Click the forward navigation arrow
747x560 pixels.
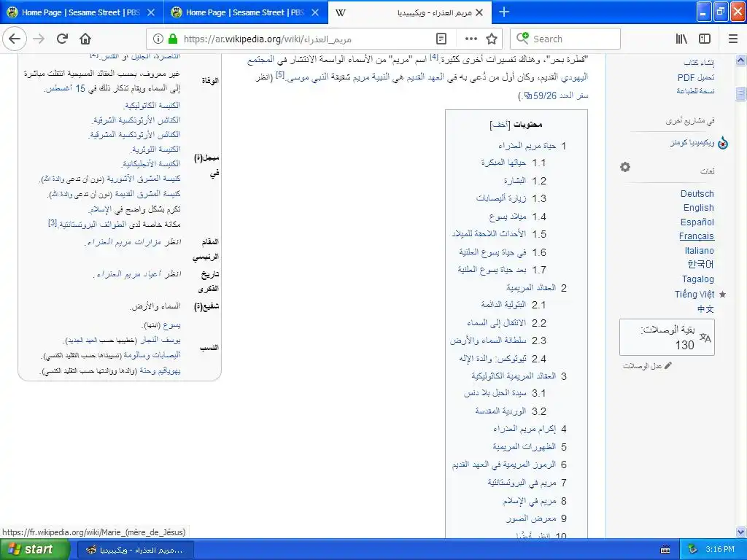(x=39, y=39)
